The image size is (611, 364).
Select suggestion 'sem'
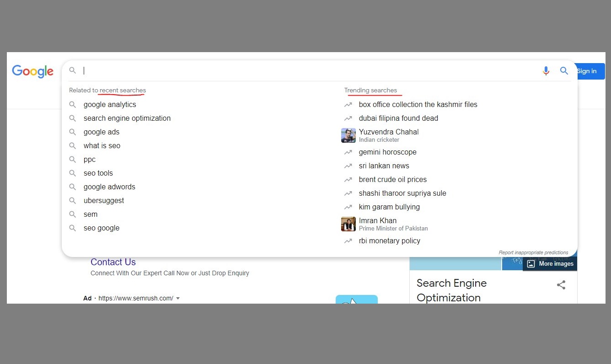[x=91, y=214]
